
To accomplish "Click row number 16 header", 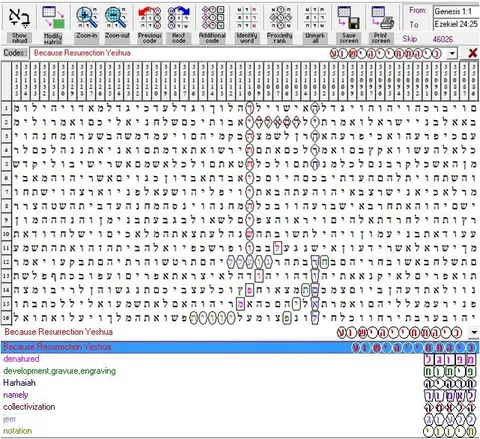I will coord(6,318).
